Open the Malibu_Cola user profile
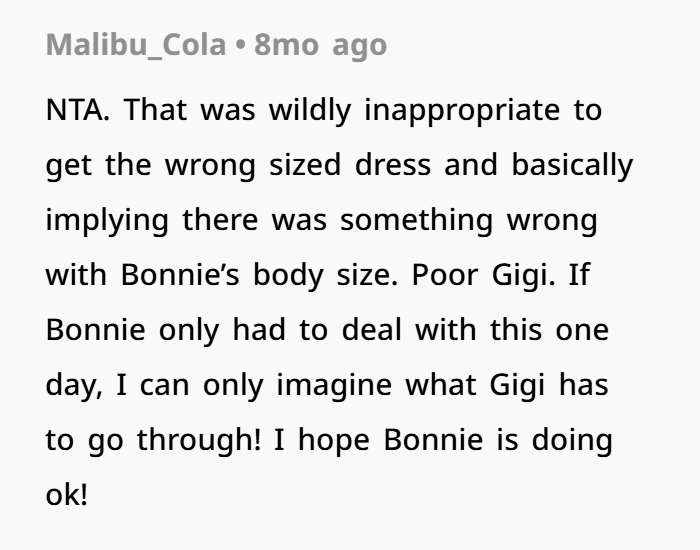 click(x=136, y=45)
